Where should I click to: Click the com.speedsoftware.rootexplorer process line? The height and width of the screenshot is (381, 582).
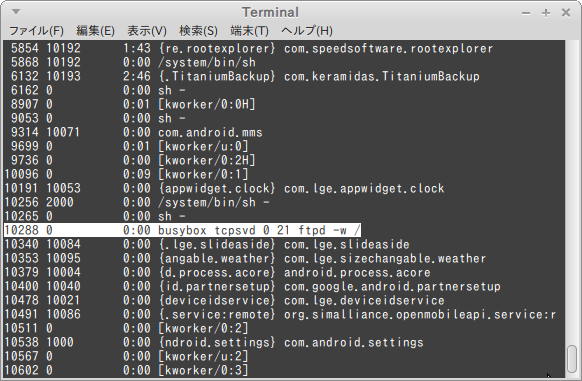(x=249, y=48)
